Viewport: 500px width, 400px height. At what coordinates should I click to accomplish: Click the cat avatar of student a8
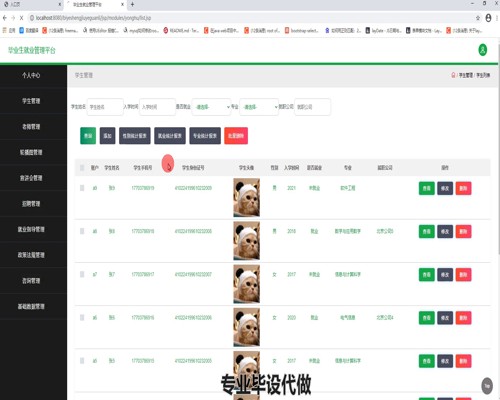246,241
